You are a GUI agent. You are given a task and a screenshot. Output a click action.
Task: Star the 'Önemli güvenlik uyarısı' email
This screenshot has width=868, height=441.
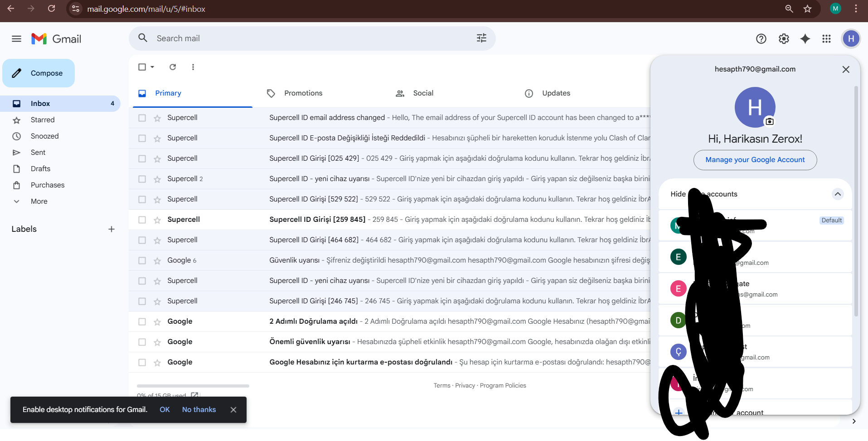click(157, 342)
